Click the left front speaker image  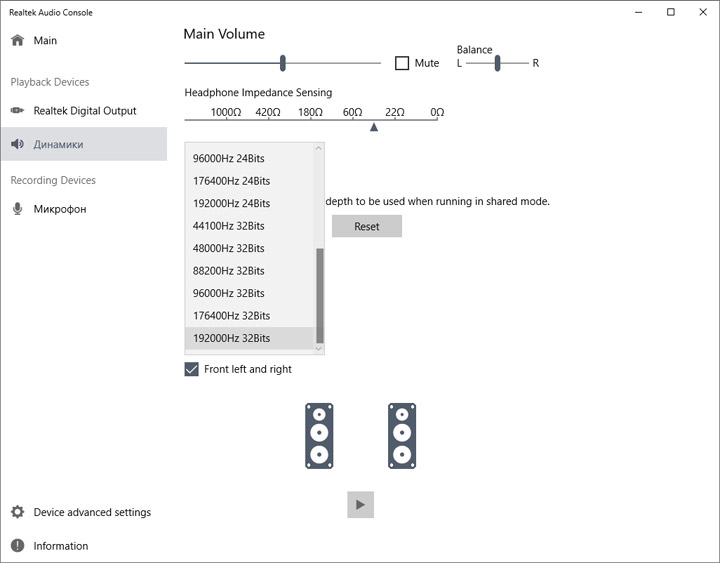pos(319,436)
